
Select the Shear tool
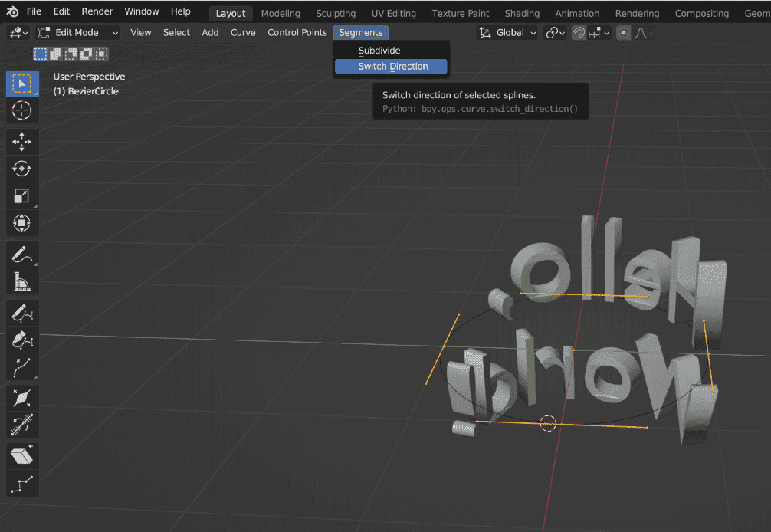pos(22,456)
